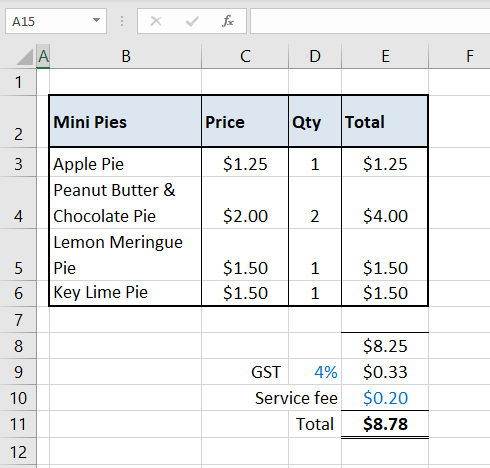Select row 8 header
Image resolution: width=490 pixels, height=468 pixels.
[18, 346]
